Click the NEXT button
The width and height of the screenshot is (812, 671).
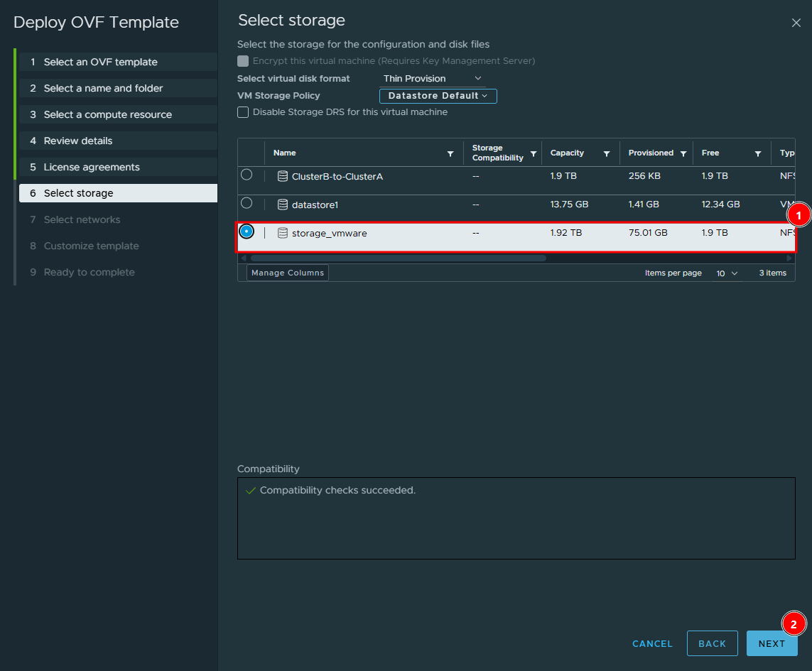pyautogui.click(x=772, y=643)
